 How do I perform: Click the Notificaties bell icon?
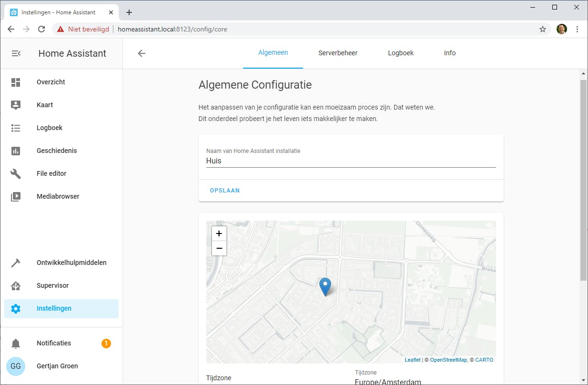[x=16, y=343]
